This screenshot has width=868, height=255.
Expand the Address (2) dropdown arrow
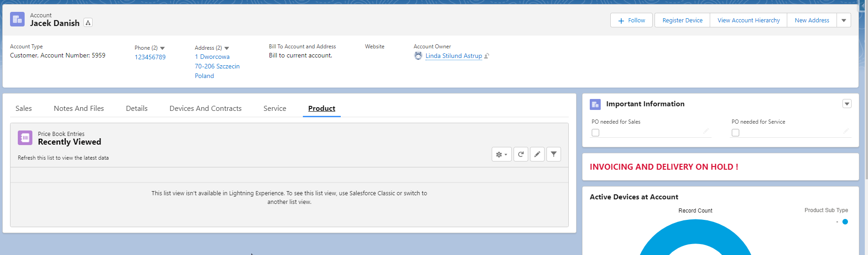[227, 48]
